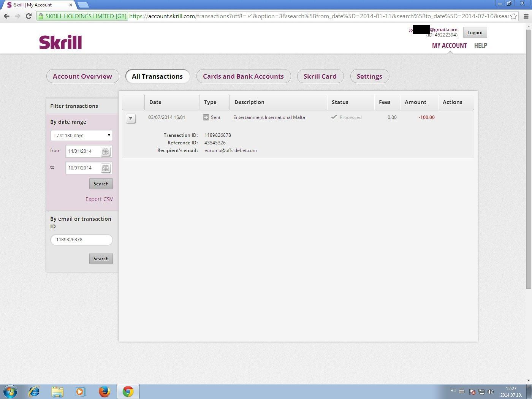532x399 pixels.
Task: Click the Skrill logo
Action: pos(60,42)
